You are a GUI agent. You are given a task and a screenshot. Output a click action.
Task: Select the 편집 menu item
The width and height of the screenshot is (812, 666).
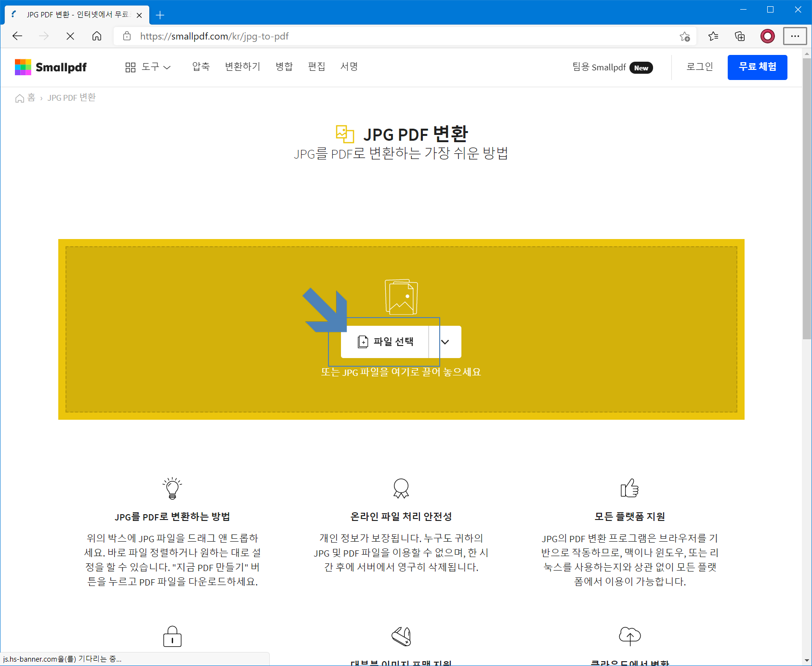pos(316,67)
